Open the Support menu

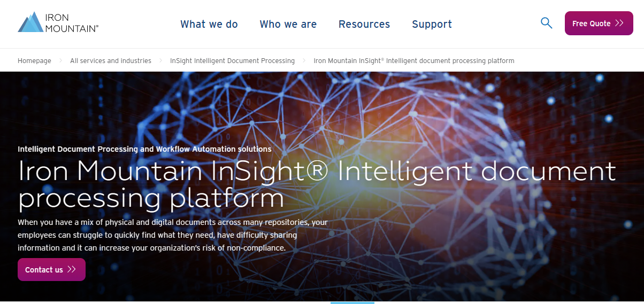coord(432,24)
